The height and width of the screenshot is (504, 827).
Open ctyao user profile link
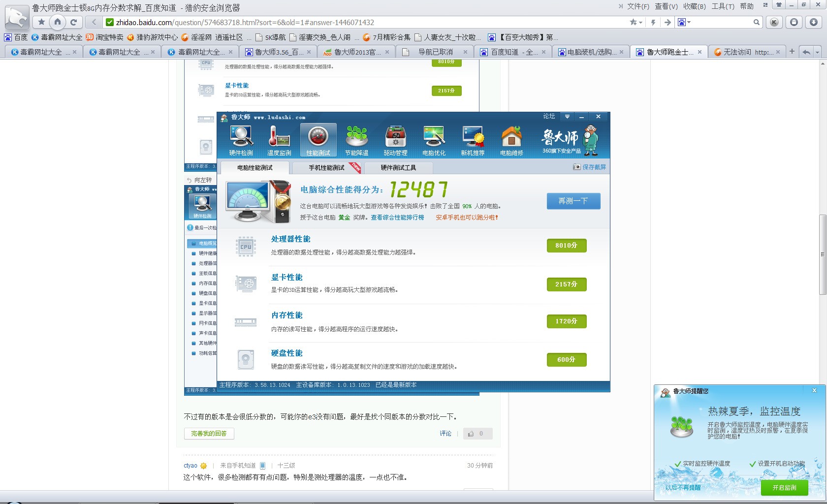tap(190, 466)
